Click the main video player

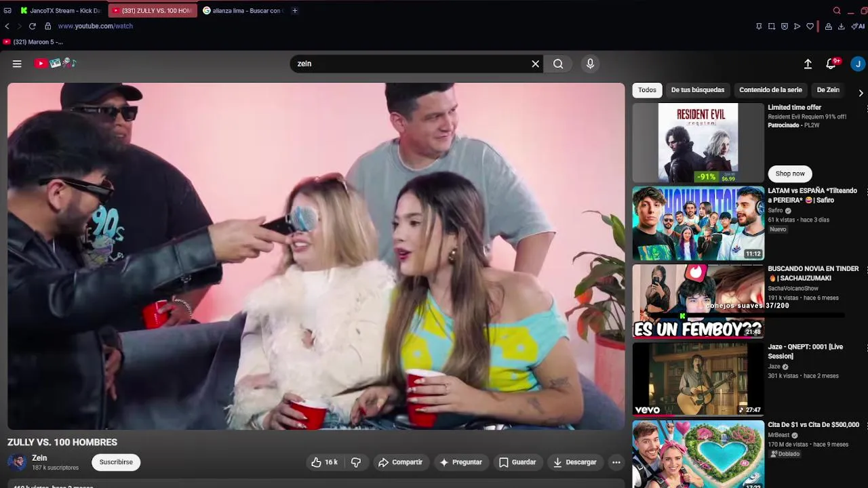(x=316, y=256)
